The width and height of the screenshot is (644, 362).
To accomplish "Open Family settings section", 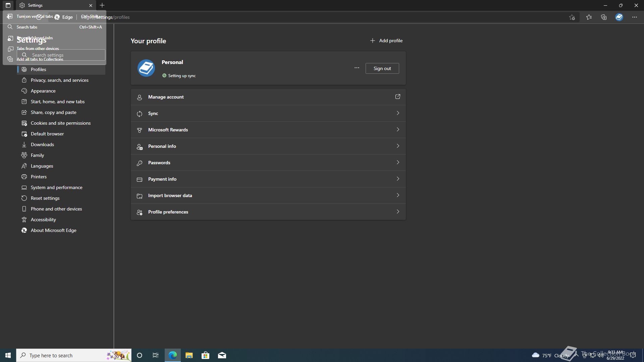I will (61, 155).
